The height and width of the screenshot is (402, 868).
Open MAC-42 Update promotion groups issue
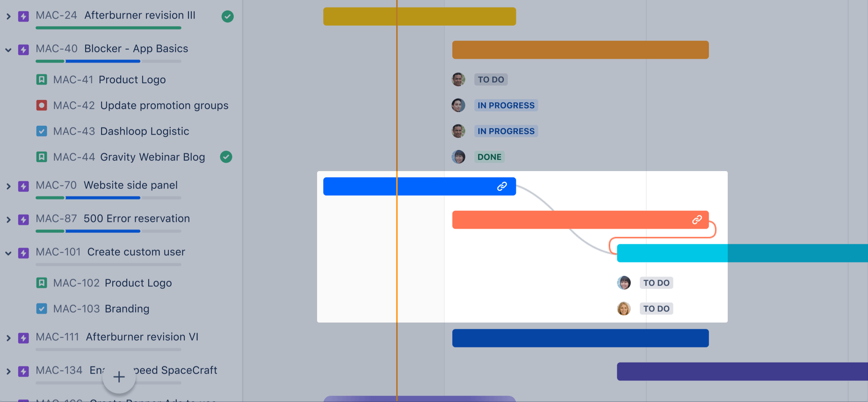click(x=141, y=105)
